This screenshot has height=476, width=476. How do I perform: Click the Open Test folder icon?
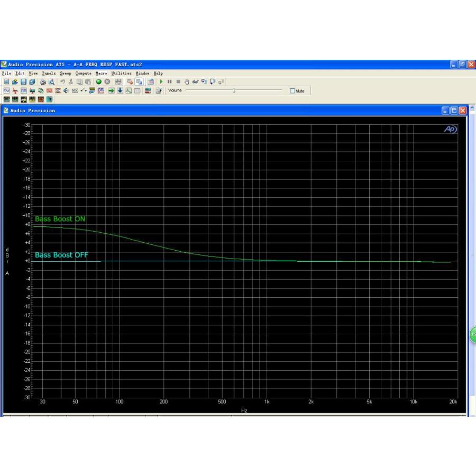[x=15, y=81]
